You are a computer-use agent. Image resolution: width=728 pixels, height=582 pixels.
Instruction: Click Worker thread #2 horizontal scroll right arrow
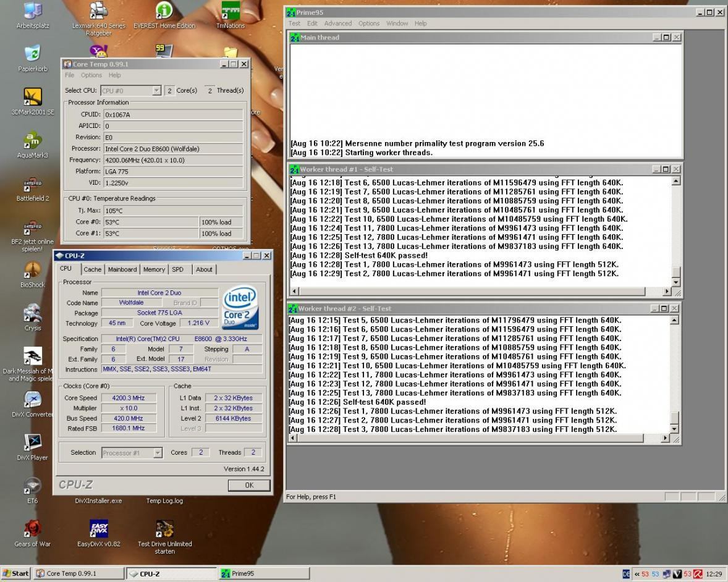(x=666, y=438)
